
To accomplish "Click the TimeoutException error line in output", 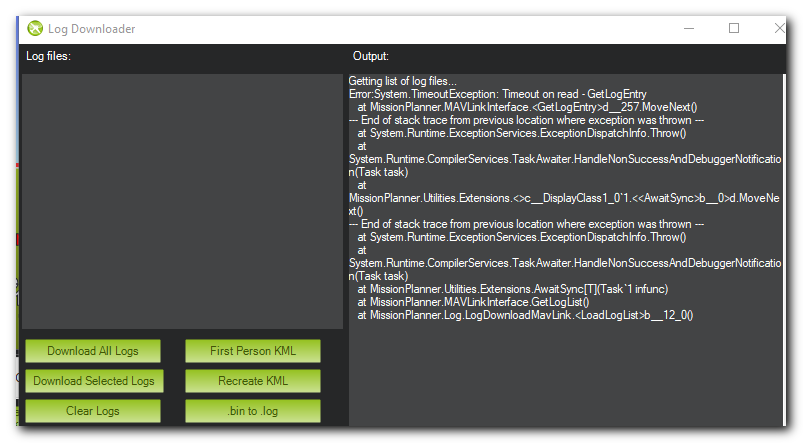I will pyautogui.click(x=498, y=94).
